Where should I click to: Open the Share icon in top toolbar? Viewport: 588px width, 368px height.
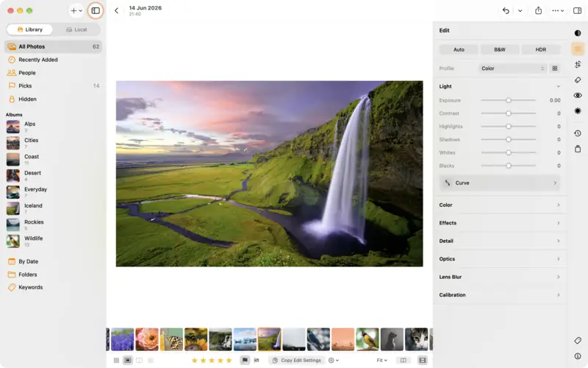tap(538, 10)
